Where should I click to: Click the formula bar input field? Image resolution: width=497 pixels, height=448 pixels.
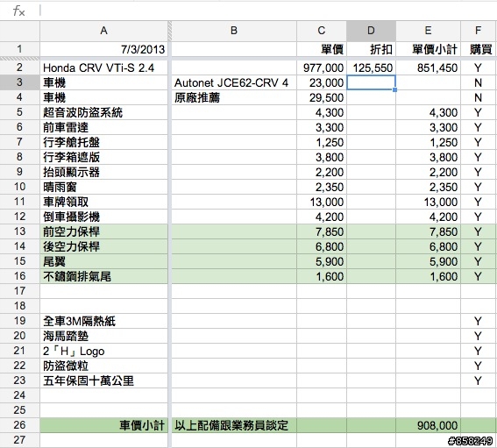[268, 11]
